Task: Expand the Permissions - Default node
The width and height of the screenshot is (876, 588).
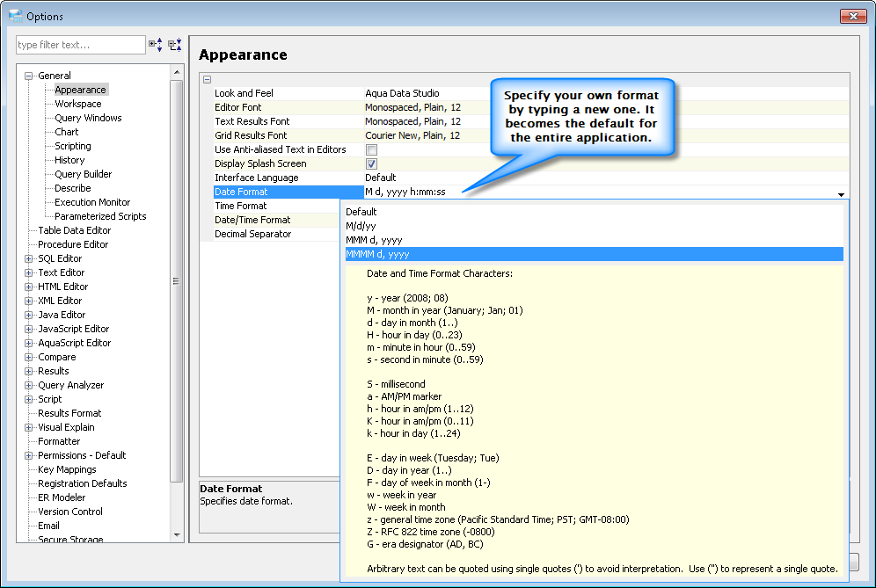Action: pyautogui.click(x=28, y=455)
